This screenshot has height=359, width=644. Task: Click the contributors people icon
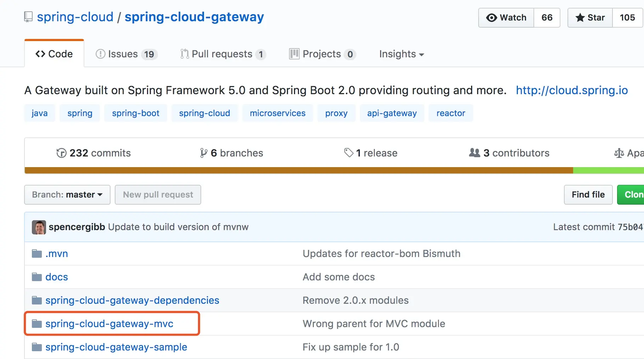474,153
